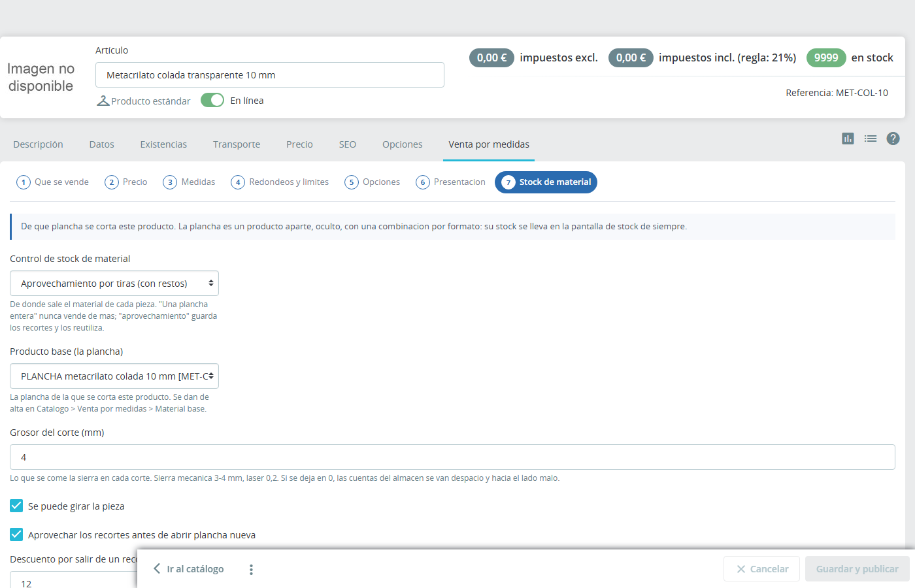Viewport: 915px width, 588px height.
Task: Go to step 3 Medidas
Action: 190,182
